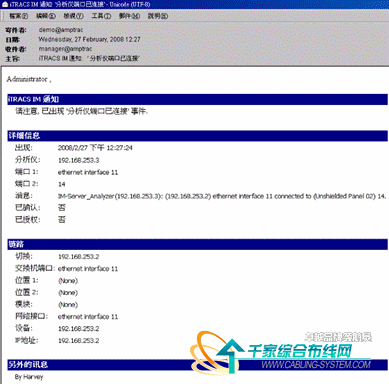
Task: Open the 工具(T) menu
Action: point(101,16)
